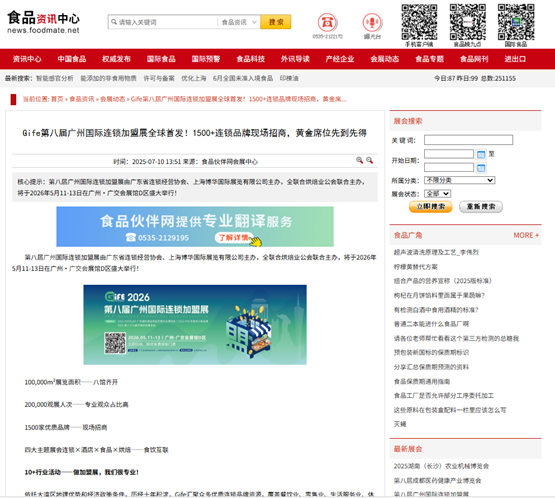Click the Gife 2026 exhibition banner image
The width and height of the screenshot is (555, 498).
tap(195, 325)
